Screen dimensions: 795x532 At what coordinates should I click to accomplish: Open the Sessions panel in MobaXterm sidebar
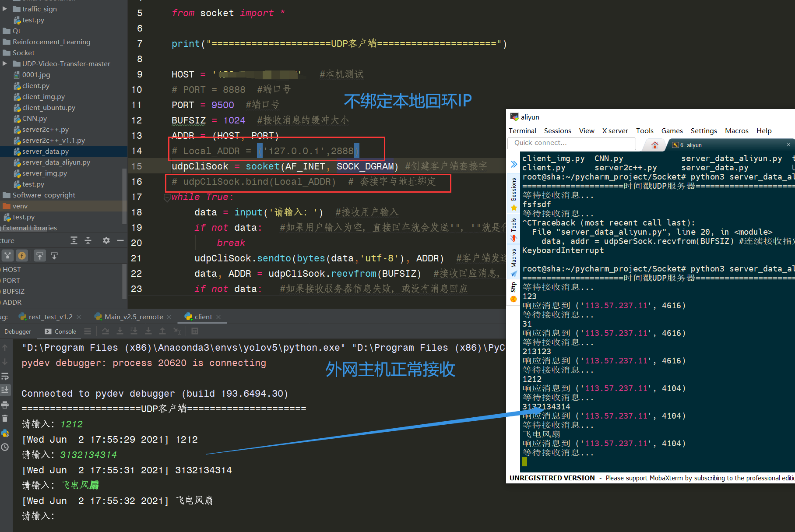pyautogui.click(x=513, y=188)
